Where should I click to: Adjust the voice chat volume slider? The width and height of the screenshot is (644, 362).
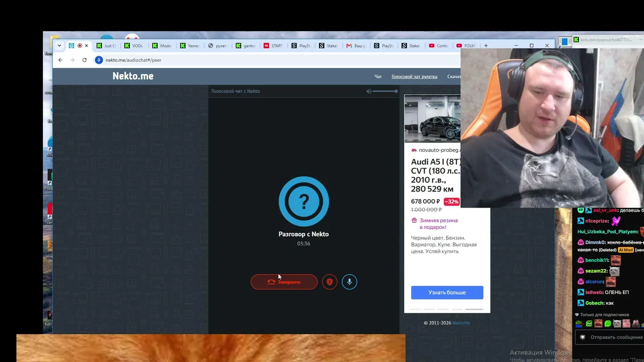click(x=385, y=91)
